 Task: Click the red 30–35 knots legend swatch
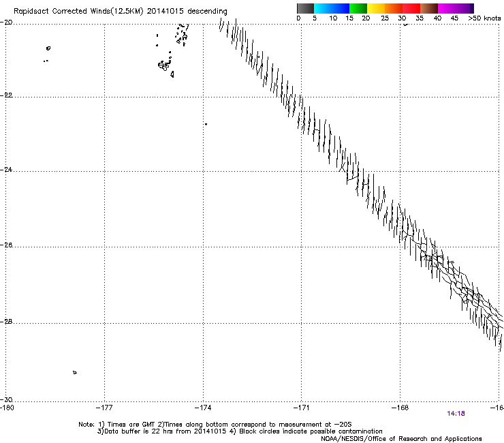pos(411,8)
